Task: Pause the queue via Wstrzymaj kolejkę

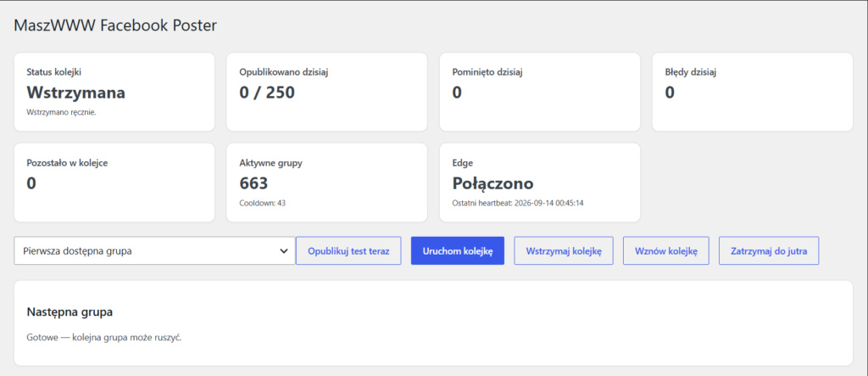Action: coord(564,250)
